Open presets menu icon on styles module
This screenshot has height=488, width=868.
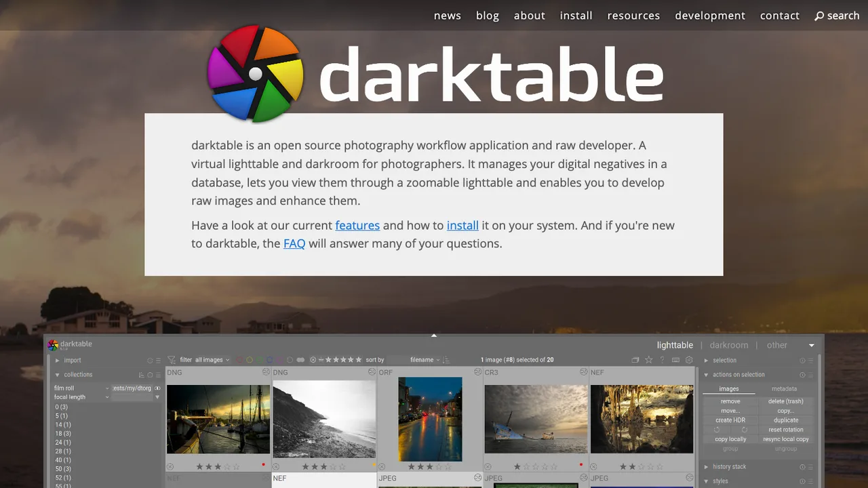pyautogui.click(x=810, y=481)
